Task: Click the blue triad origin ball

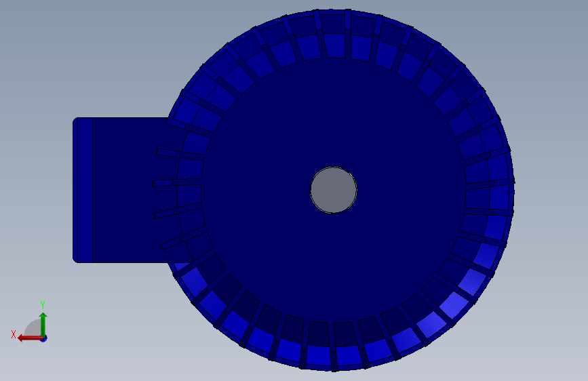Action: click(44, 338)
